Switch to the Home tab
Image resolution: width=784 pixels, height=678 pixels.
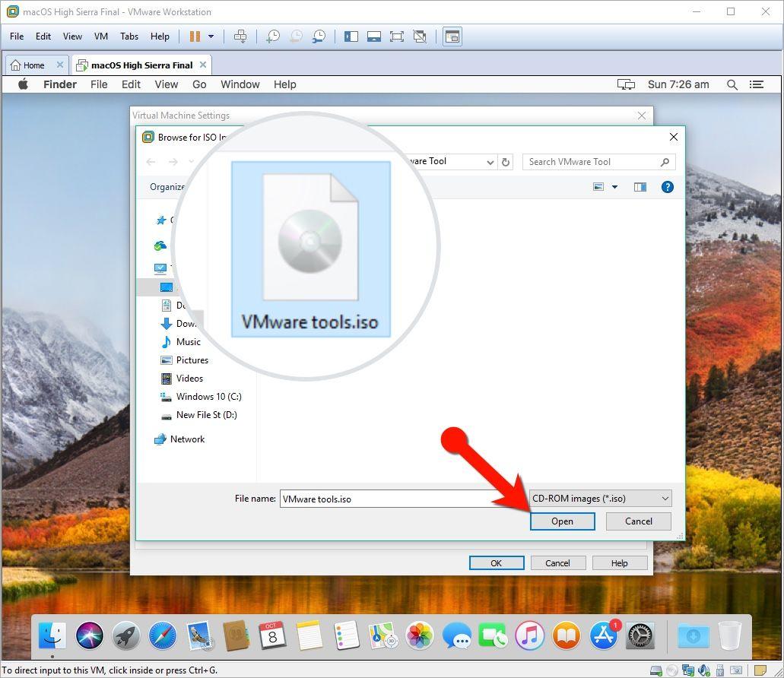click(x=34, y=65)
